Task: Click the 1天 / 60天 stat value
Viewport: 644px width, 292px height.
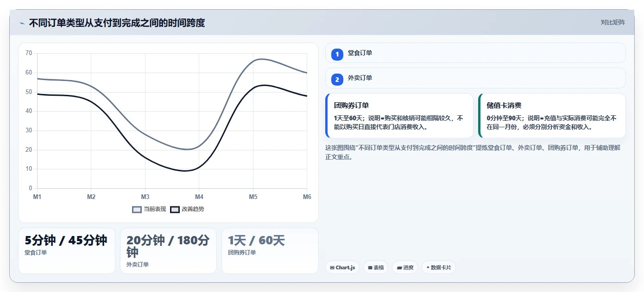Action: (256, 241)
